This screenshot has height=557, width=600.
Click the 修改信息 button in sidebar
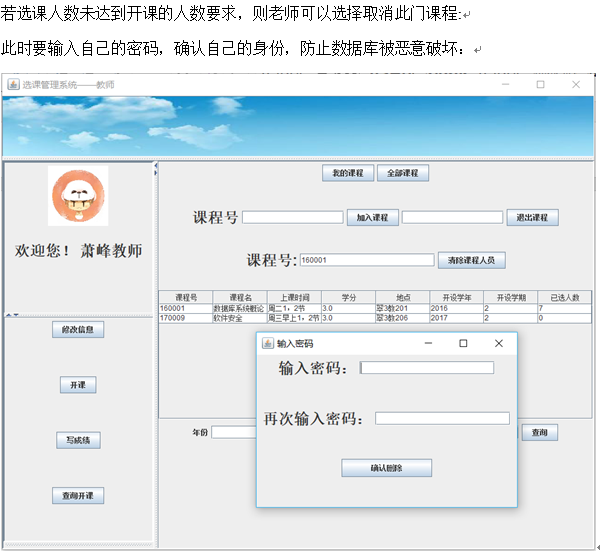tap(78, 329)
